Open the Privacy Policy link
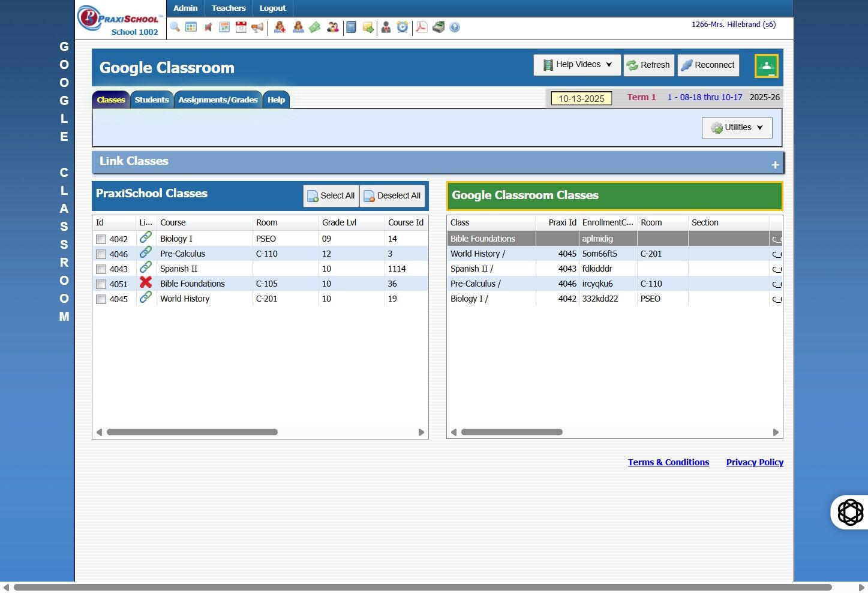The width and height of the screenshot is (868, 593). tap(755, 462)
